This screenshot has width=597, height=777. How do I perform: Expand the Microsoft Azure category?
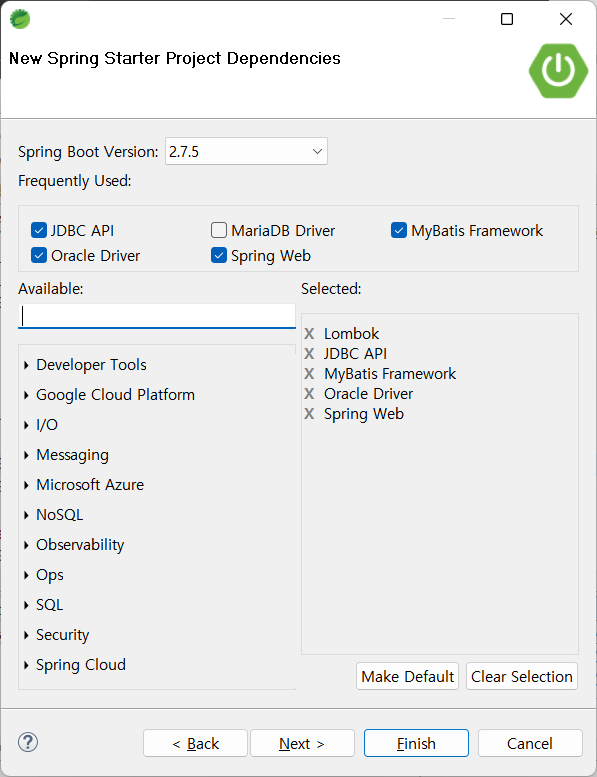(x=26, y=485)
